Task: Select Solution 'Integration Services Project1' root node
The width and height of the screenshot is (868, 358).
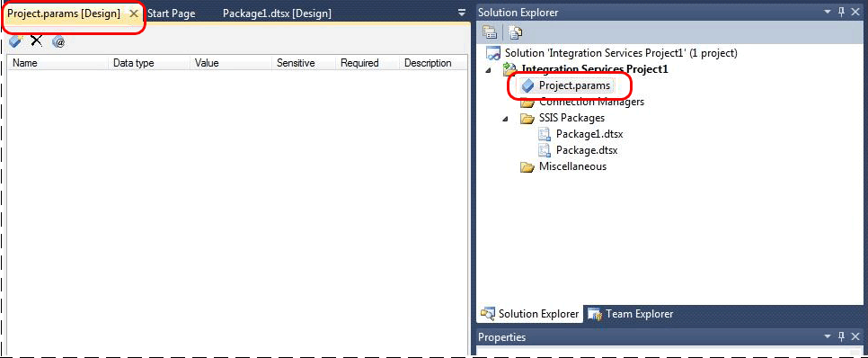Action: 621,54
